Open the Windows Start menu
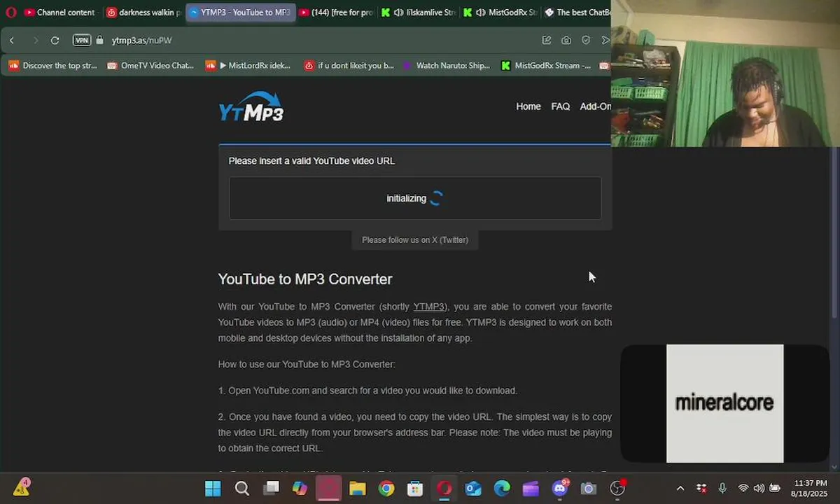 [213, 489]
